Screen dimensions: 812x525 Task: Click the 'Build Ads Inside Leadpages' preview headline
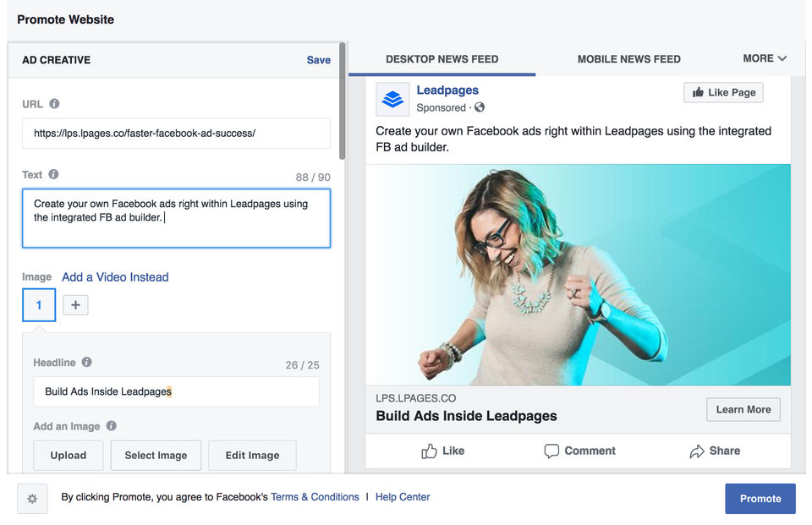pyautogui.click(x=466, y=416)
